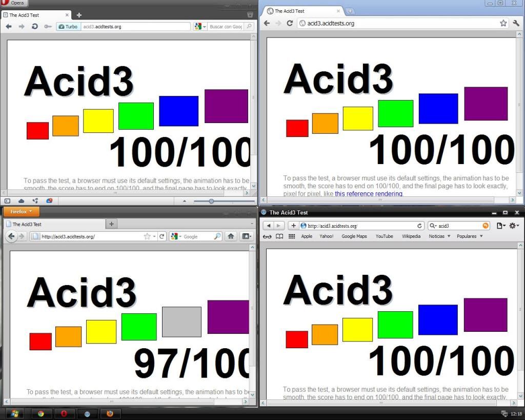
Task: Toggle Opera's panel button in status bar
Action: pos(7,201)
